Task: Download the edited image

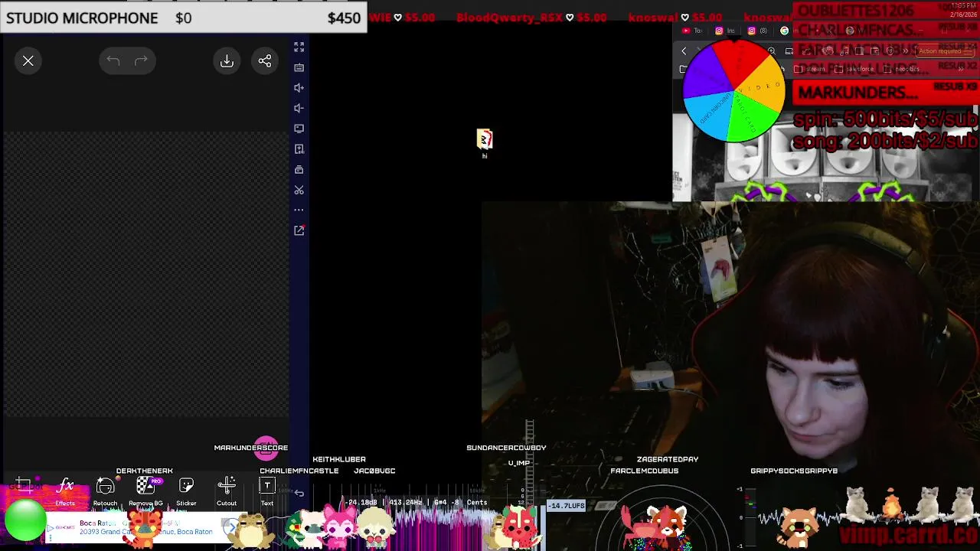Action: (x=227, y=61)
